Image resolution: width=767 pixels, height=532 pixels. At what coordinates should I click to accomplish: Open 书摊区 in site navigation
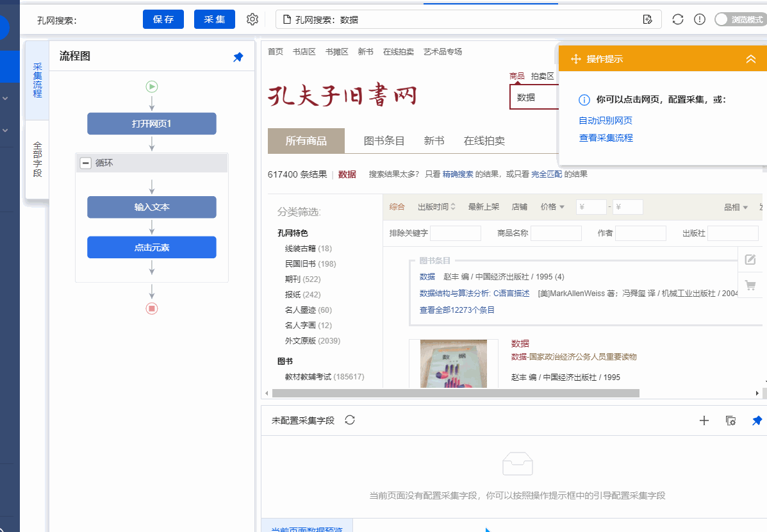pos(337,52)
